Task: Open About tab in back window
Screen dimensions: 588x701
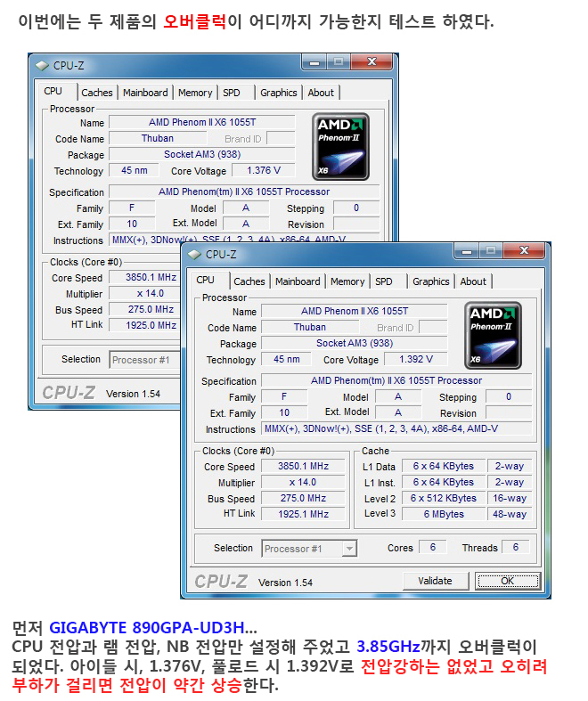Action: tap(321, 93)
